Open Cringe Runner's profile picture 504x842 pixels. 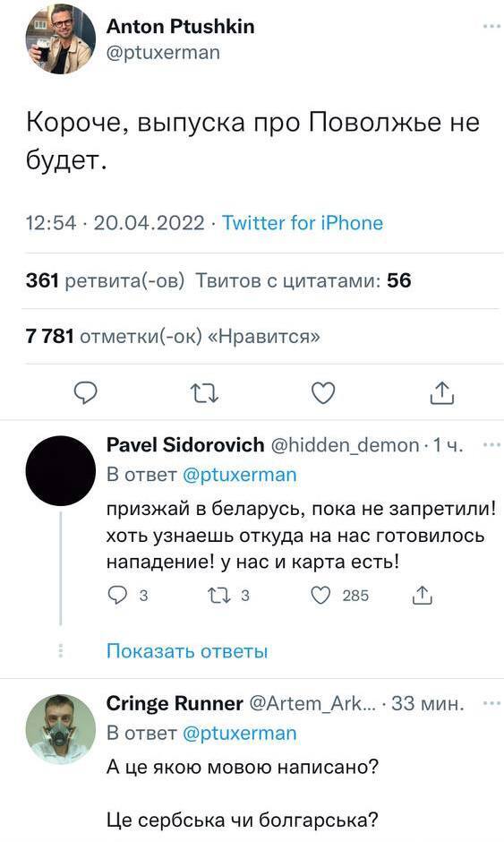point(61,729)
